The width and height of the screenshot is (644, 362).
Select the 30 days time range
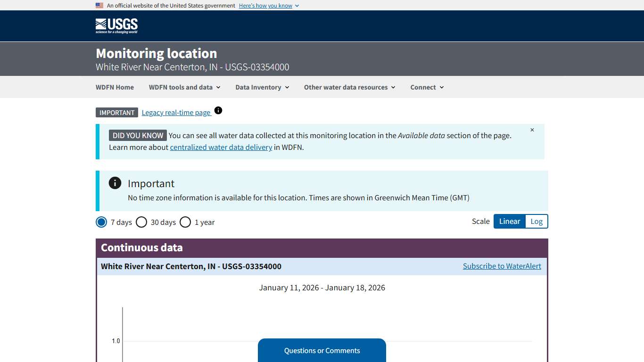[141, 222]
